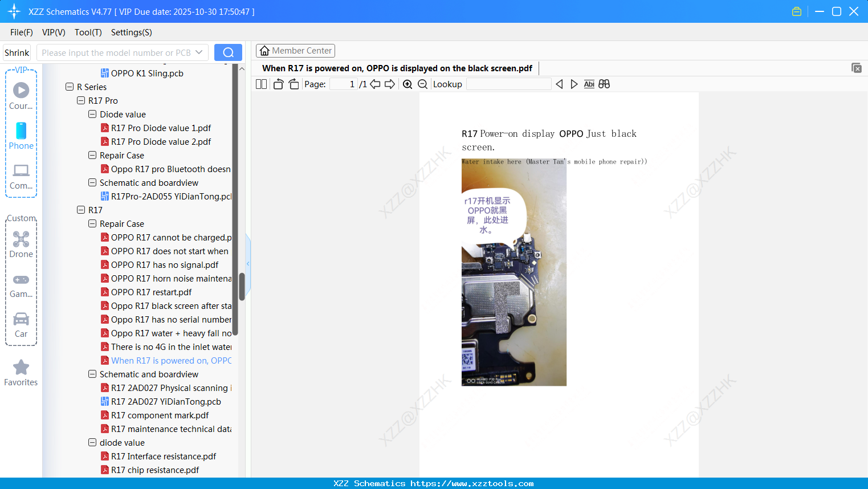Open the xzztools.com website link
868x489 pixels.
tap(472, 483)
